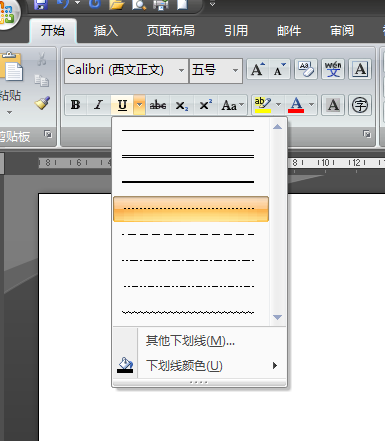Open the Customize Quick Access Toolbar arrow
Screen dimensions: 385x441
tap(212, 4)
